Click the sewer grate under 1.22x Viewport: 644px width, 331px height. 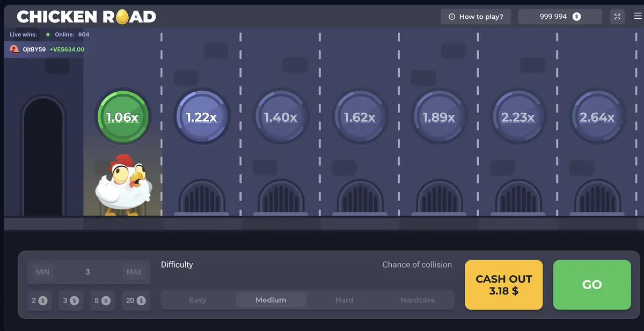(201, 198)
